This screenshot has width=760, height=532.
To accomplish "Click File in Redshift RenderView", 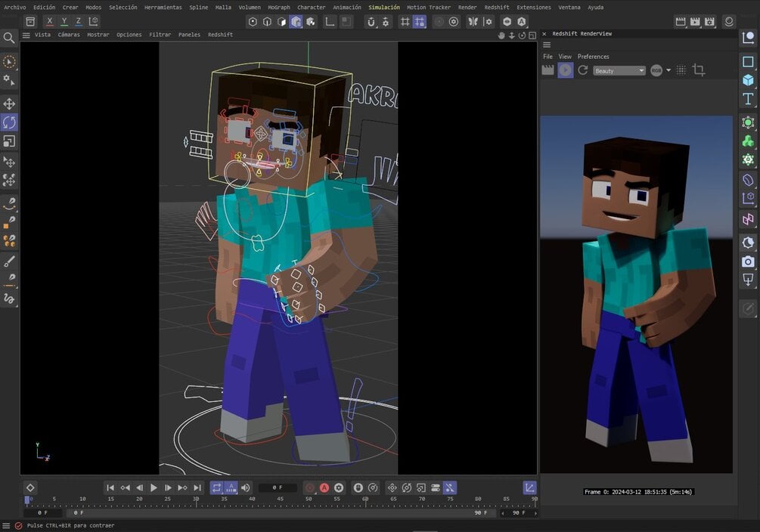I will click(x=548, y=57).
